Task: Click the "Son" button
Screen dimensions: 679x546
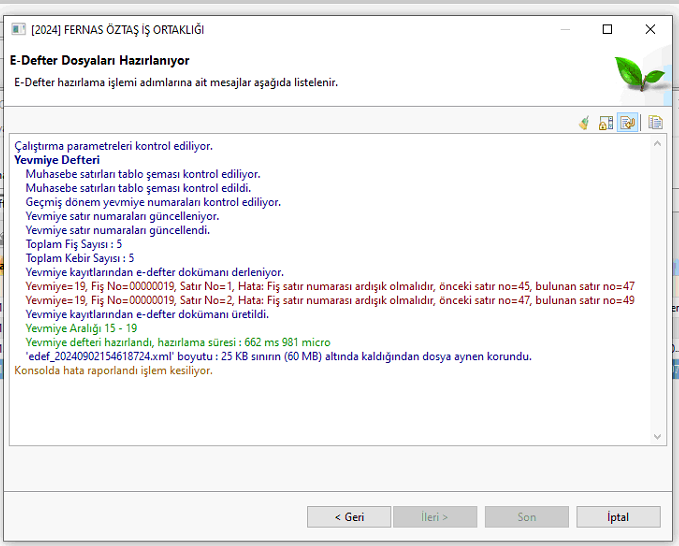Action: coord(526,517)
